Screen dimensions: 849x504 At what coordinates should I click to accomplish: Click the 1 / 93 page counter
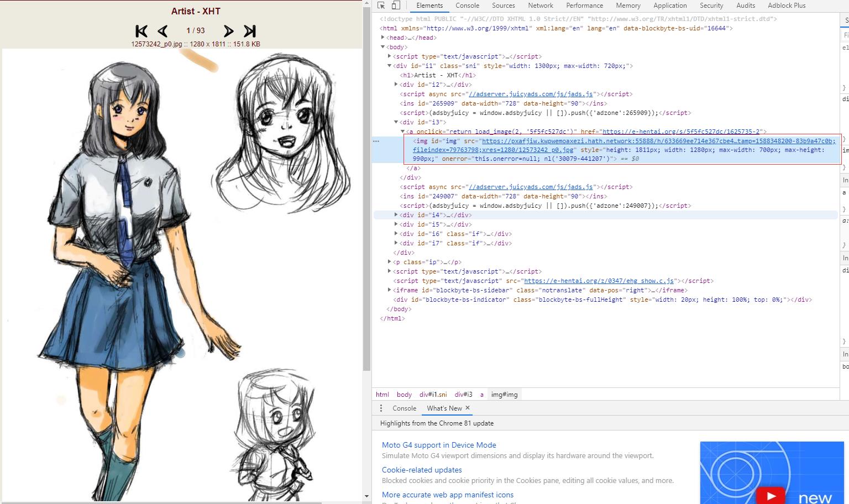[x=196, y=31]
